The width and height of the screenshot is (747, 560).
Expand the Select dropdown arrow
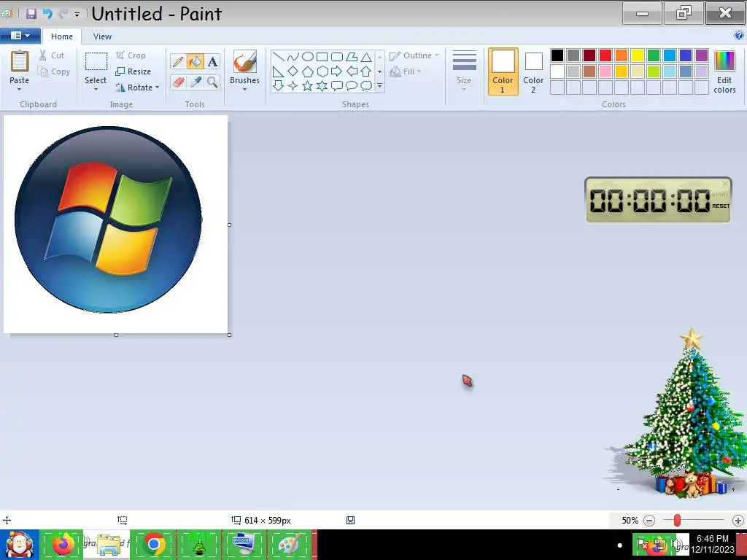pos(96,90)
